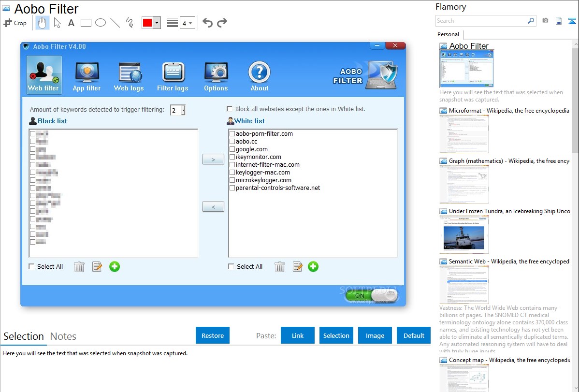Activate the hand pan tool
This screenshot has width=579, height=392.
pyautogui.click(x=42, y=23)
